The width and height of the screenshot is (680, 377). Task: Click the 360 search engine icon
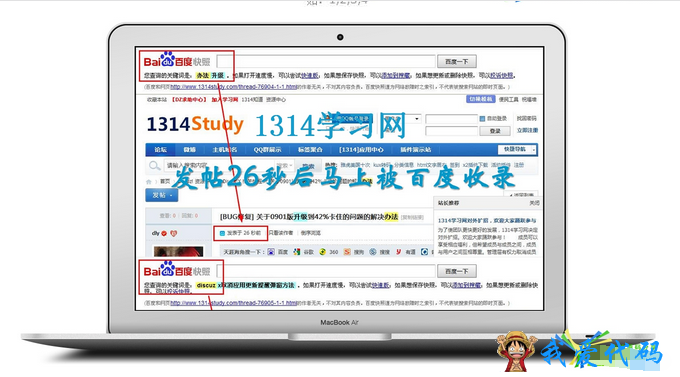click(x=322, y=252)
